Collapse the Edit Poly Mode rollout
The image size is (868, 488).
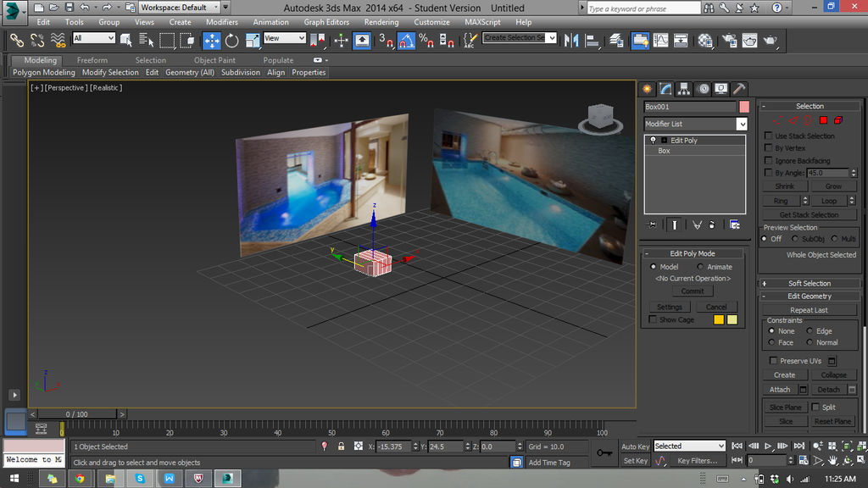point(693,253)
